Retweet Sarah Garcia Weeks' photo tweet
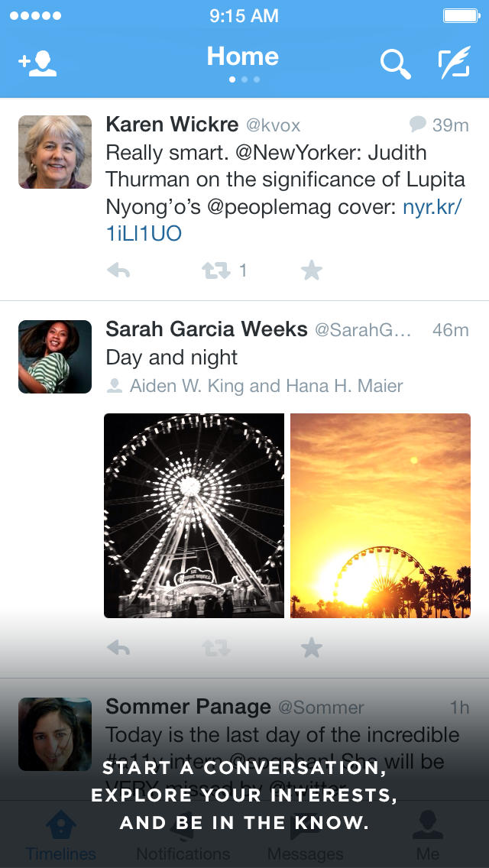 pyautogui.click(x=216, y=649)
